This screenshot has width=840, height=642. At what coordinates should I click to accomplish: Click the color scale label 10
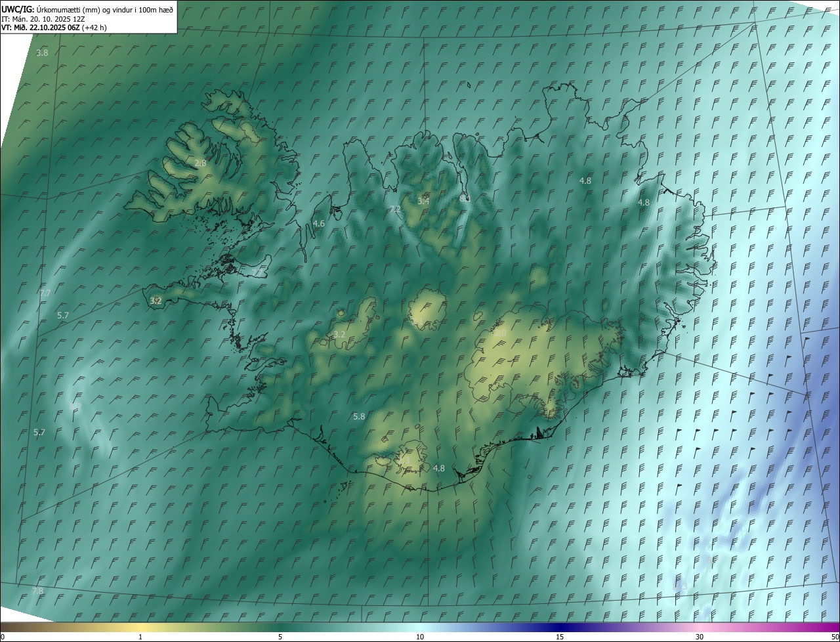click(x=420, y=637)
